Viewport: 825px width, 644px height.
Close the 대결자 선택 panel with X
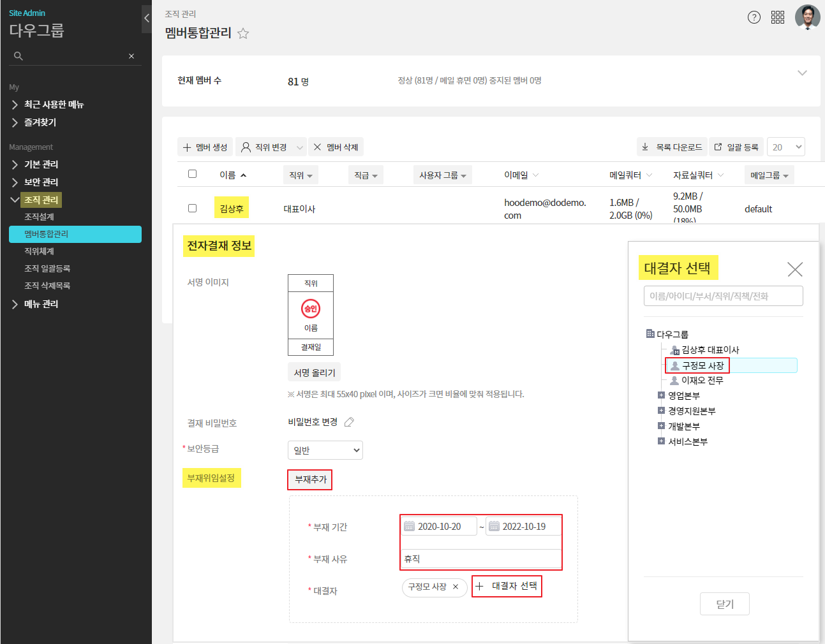coord(794,269)
